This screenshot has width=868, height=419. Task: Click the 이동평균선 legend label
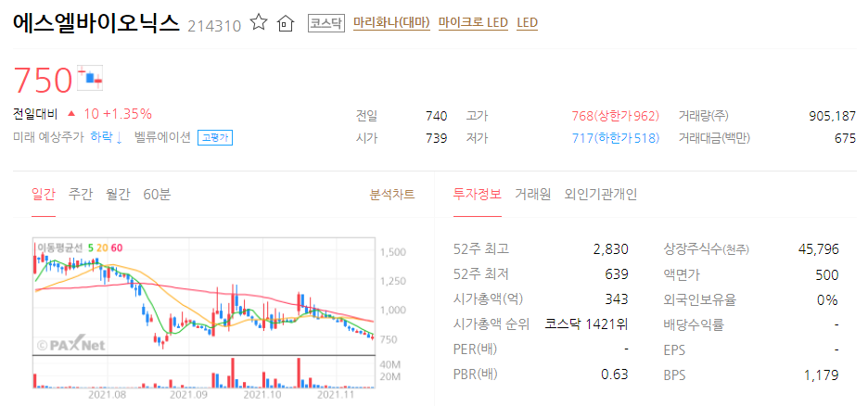[59, 248]
